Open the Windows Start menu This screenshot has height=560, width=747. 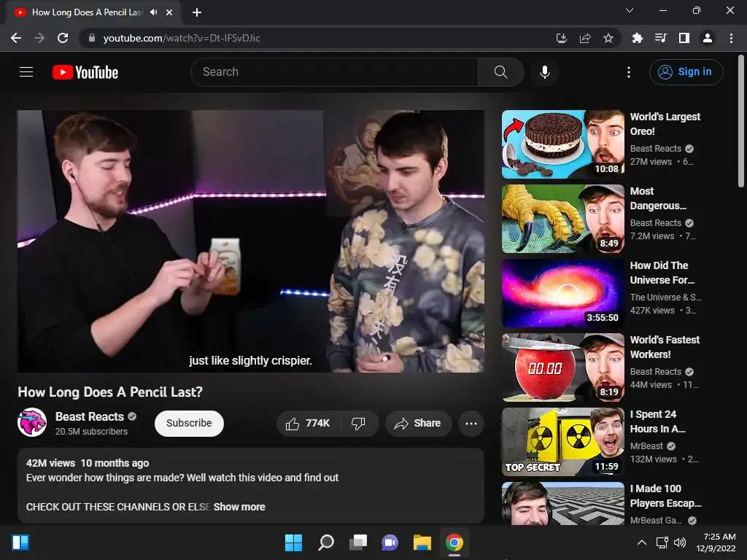(293, 542)
